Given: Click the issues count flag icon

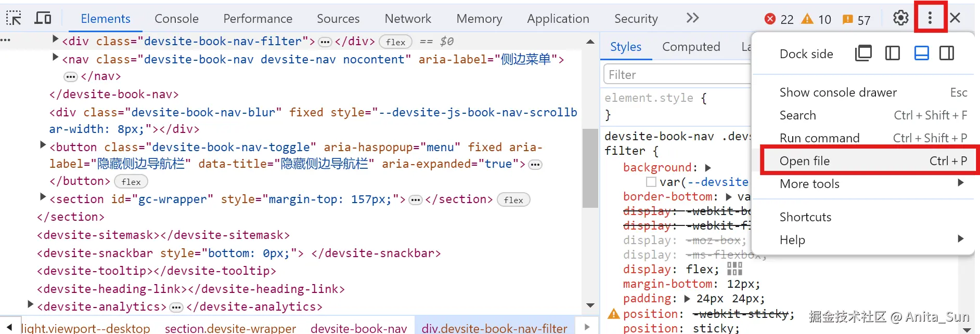Looking at the screenshot, I should click(847, 20).
